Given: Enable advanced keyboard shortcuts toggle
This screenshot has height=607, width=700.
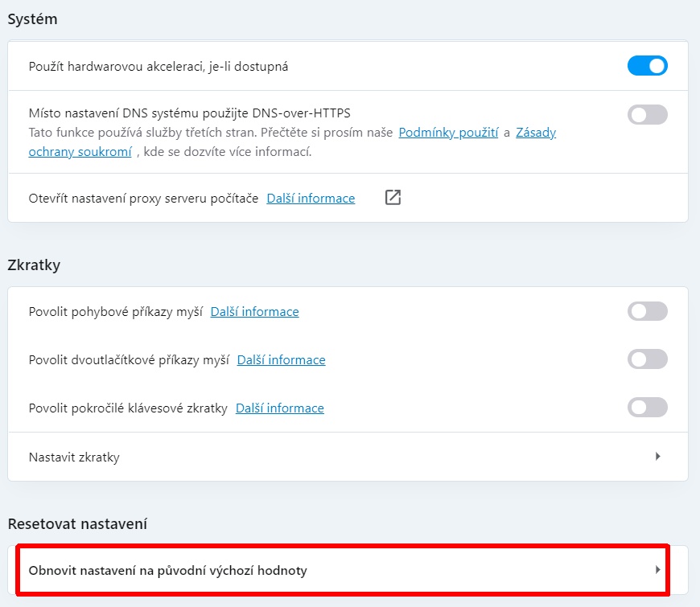Looking at the screenshot, I should (647, 408).
